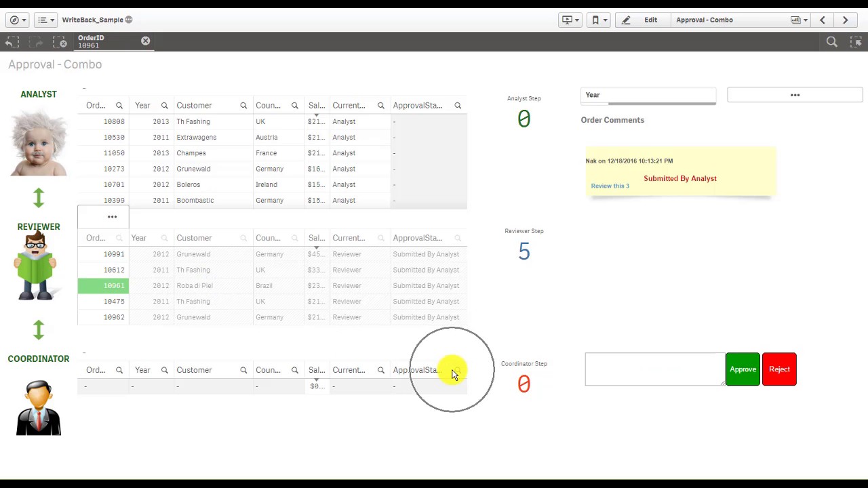Click the Analyst Step value 0
The width and height of the screenshot is (868, 488).
pos(524,119)
